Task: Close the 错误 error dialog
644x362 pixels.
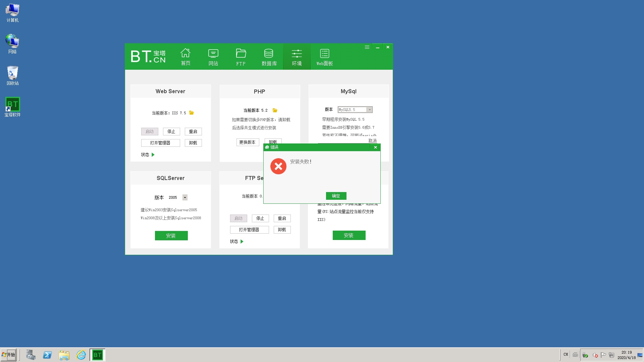Action: tap(375, 147)
